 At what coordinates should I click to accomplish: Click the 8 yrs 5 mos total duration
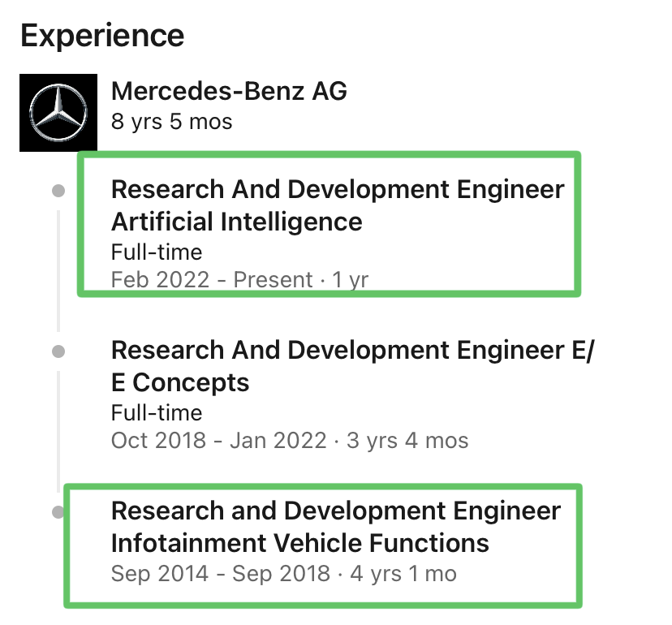pos(171,123)
